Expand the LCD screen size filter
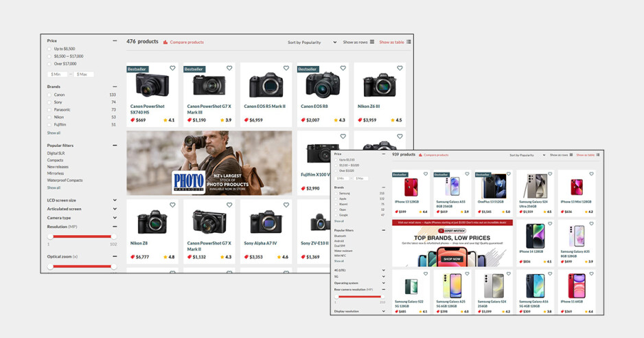Image resolution: width=644 pixels, height=338 pixels. click(x=115, y=200)
